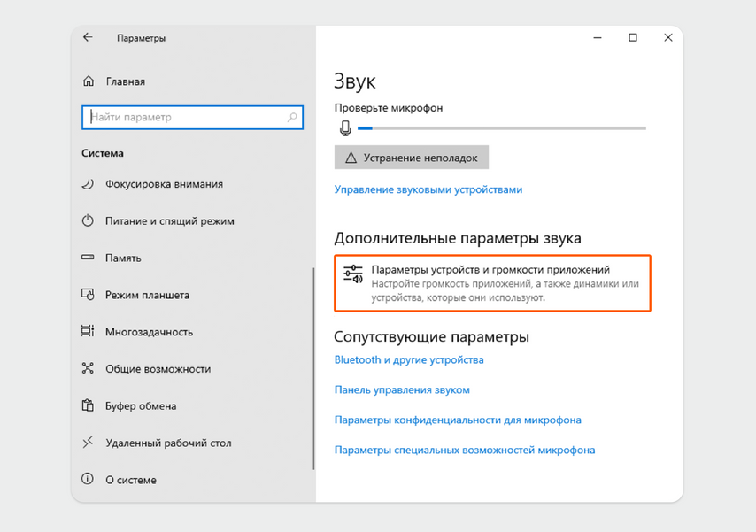Screen dimensions: 756x532
Task: Open Панель управления звуком link
Action: click(402, 389)
